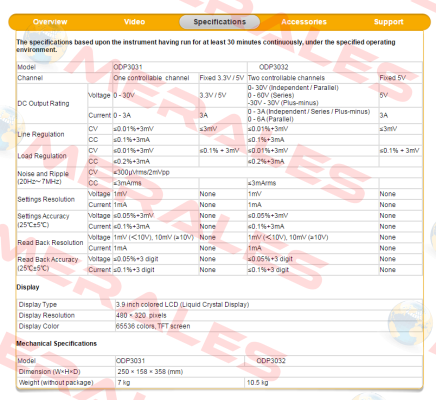The width and height of the screenshot is (436, 400).
Task: Click 'Noise and Ripple' label
Action: pyautogui.click(x=43, y=174)
